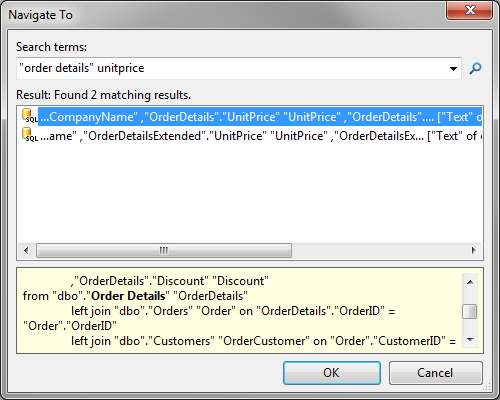Click inside the Search terms field
The height and width of the screenshot is (400, 500).
(232, 68)
